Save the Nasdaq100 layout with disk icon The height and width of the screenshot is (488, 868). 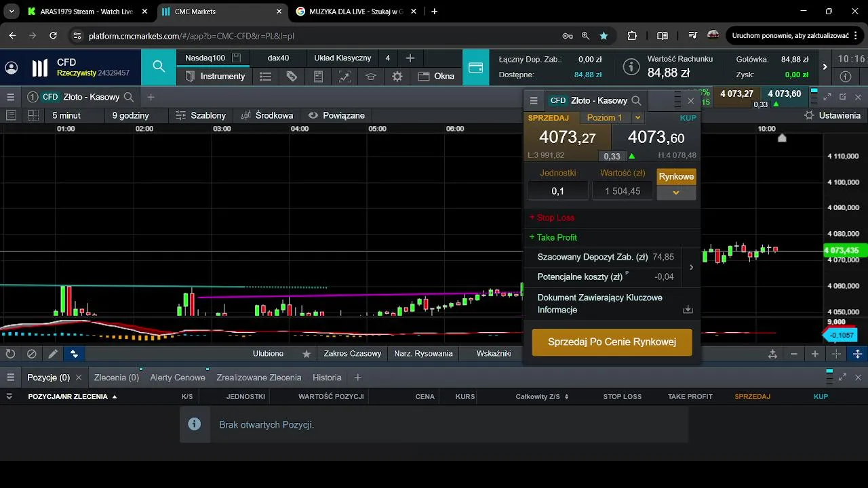tap(236, 58)
